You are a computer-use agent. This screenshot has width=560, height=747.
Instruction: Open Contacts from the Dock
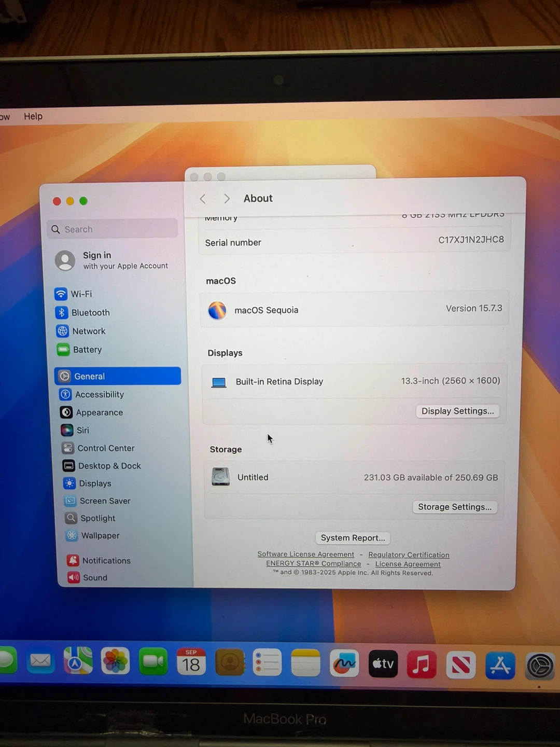[230, 662]
